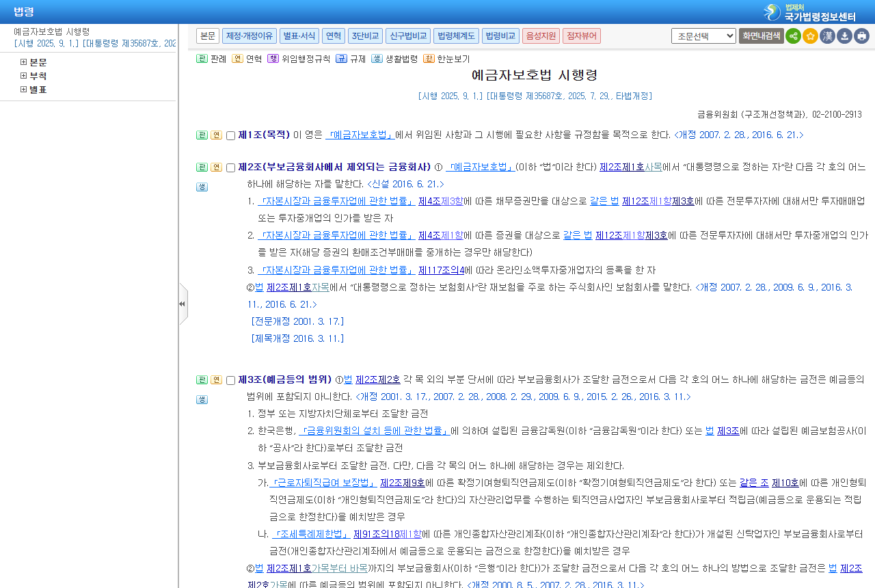Open the 연혁 tab button
The image size is (875, 588).
coord(334,36)
